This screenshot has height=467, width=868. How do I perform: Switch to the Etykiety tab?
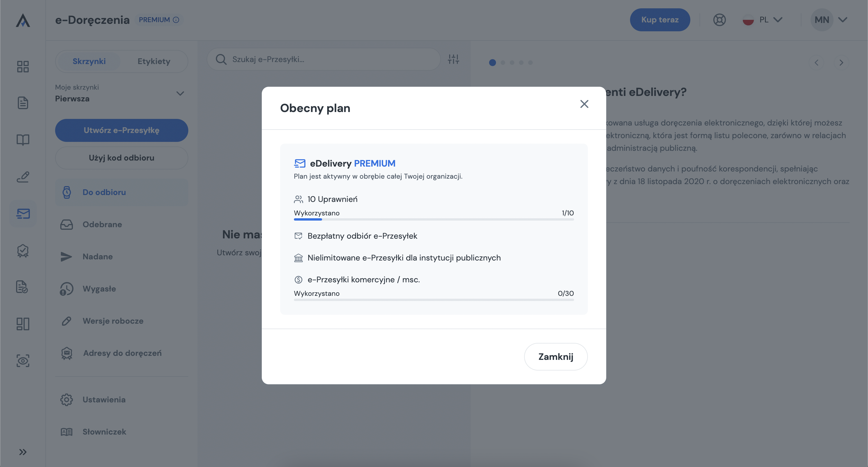[154, 61]
